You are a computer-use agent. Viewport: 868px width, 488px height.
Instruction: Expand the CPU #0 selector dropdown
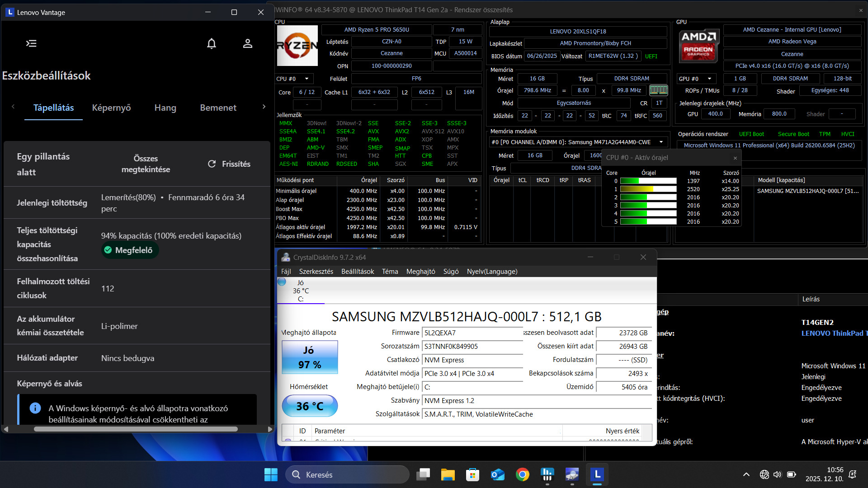point(307,79)
